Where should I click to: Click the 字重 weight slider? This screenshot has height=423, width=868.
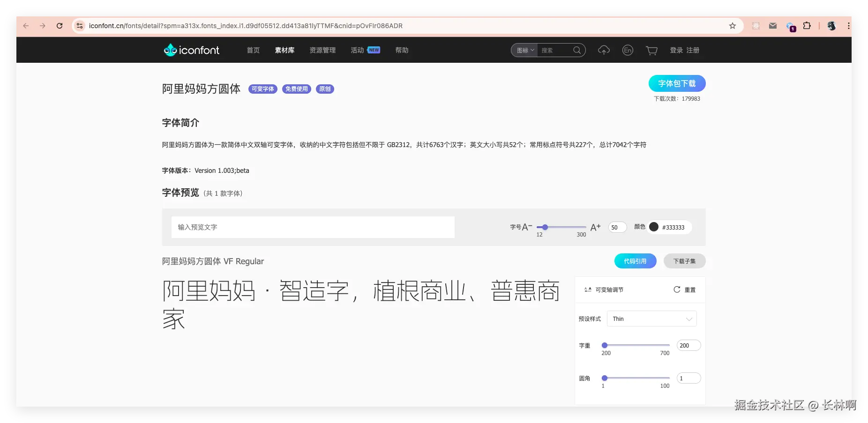pyautogui.click(x=636, y=345)
